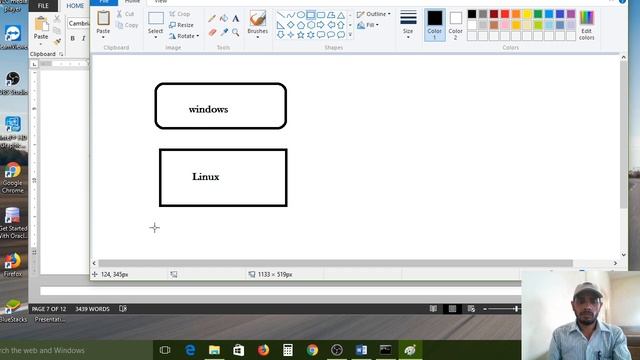Pick the green color swatch
Image resolution: width=640 pixels, height=360 pixels.
tap(538, 14)
